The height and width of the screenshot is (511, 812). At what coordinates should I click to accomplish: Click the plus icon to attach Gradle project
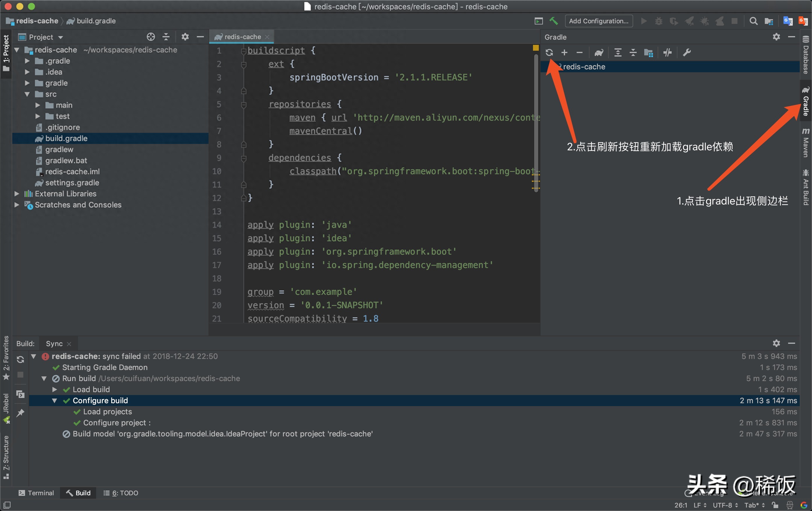[x=564, y=52]
